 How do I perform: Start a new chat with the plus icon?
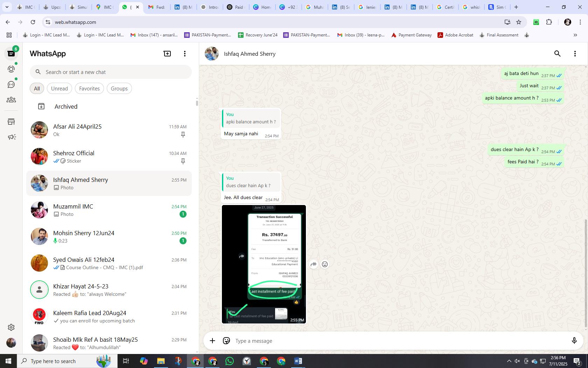[167, 54]
